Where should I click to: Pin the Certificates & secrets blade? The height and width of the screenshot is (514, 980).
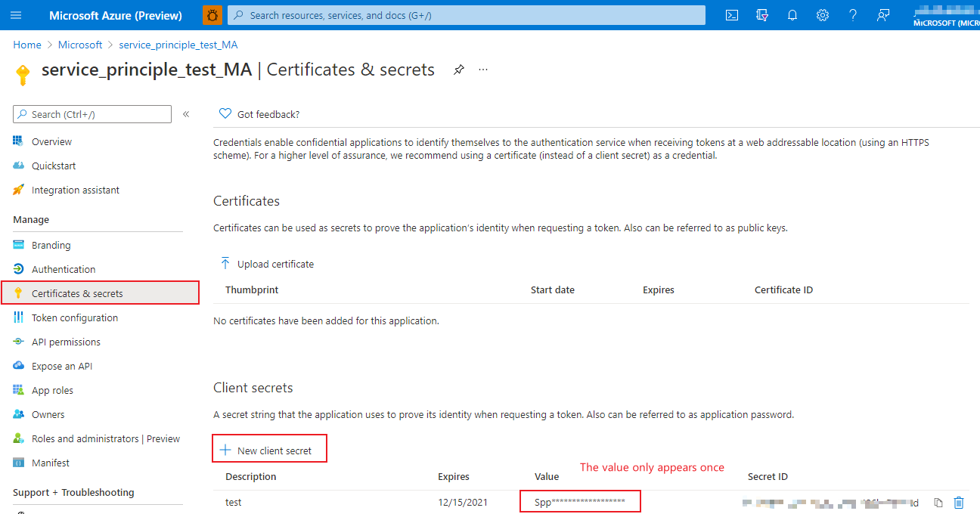[x=458, y=70]
